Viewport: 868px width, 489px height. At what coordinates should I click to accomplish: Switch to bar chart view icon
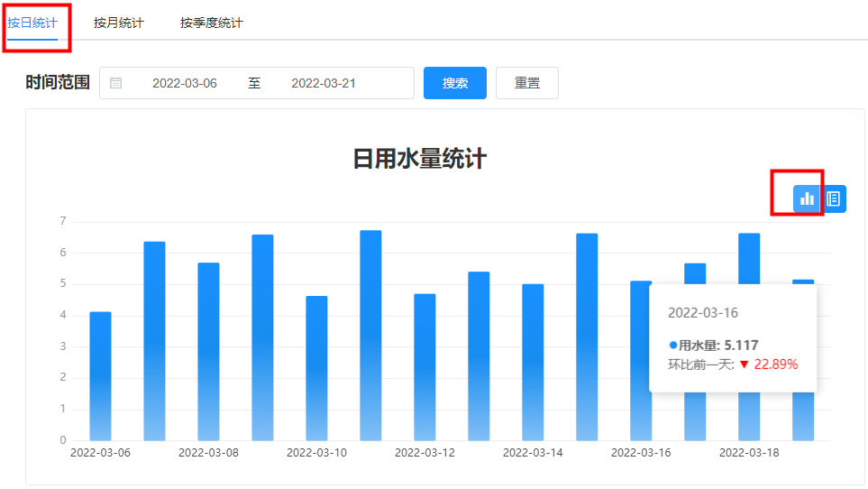[x=807, y=198]
